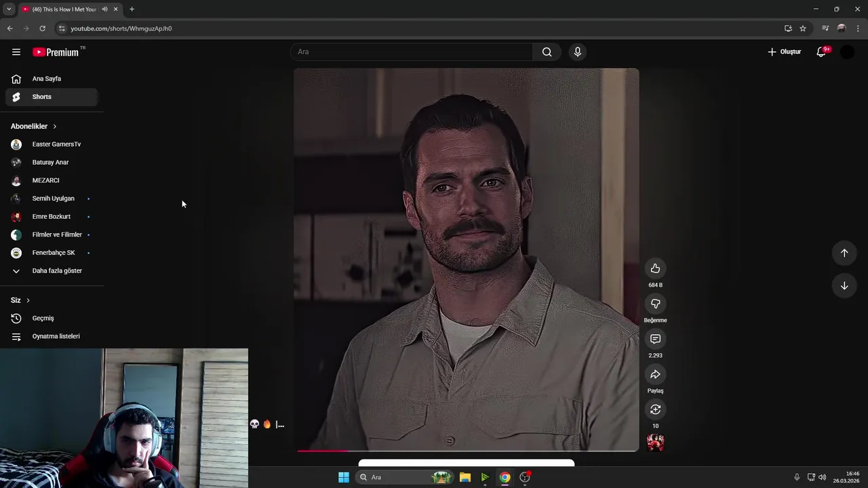Click the taskbar Ara search box
868x488 pixels.
click(x=404, y=477)
